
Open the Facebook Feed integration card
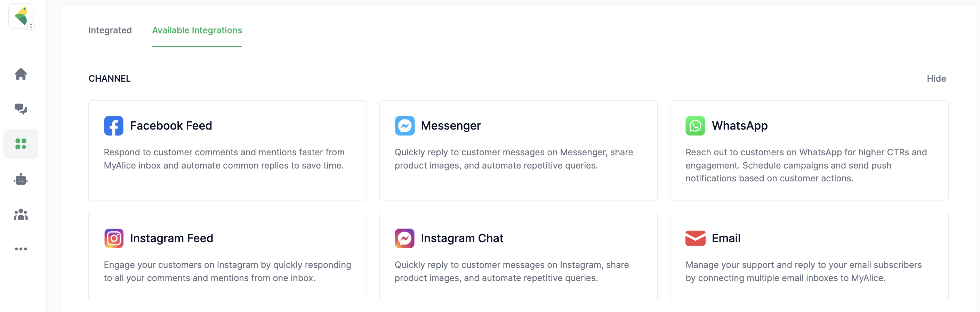click(x=227, y=150)
